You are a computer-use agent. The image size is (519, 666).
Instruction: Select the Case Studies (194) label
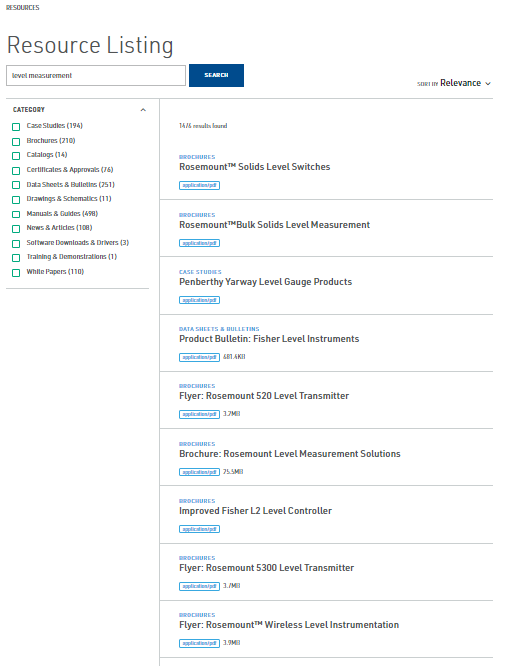coord(54,125)
